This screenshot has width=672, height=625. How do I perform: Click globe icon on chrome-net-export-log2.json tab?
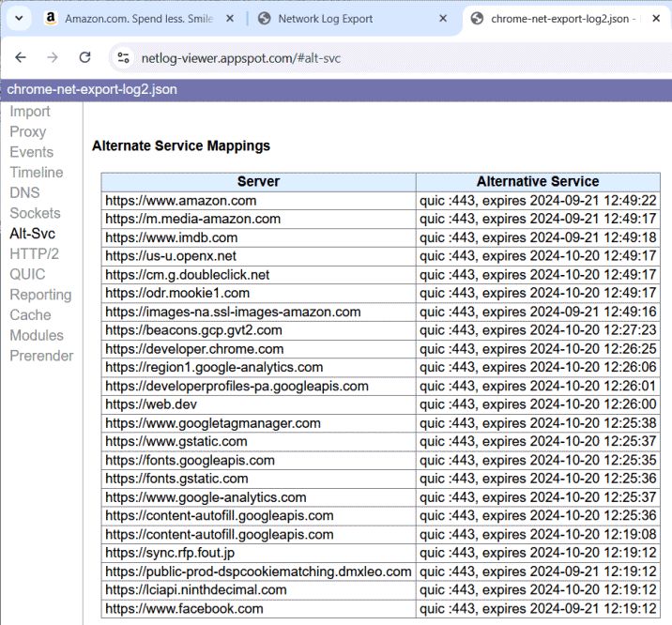(477, 19)
